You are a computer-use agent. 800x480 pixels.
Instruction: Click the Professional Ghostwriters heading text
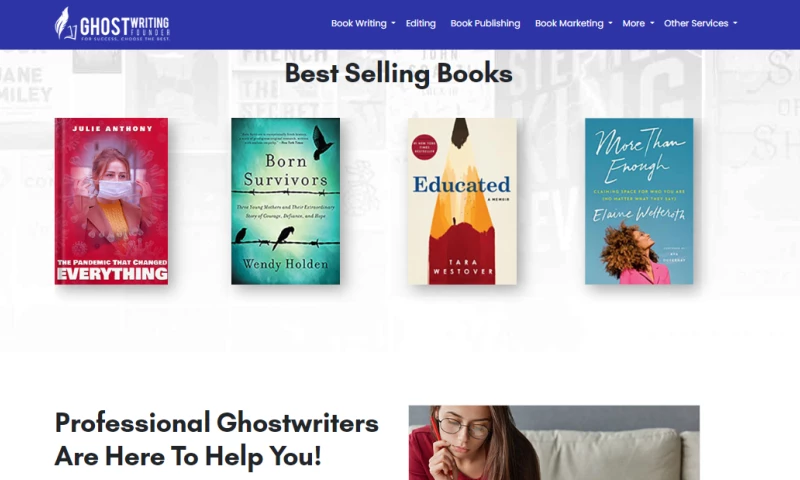[216, 439]
